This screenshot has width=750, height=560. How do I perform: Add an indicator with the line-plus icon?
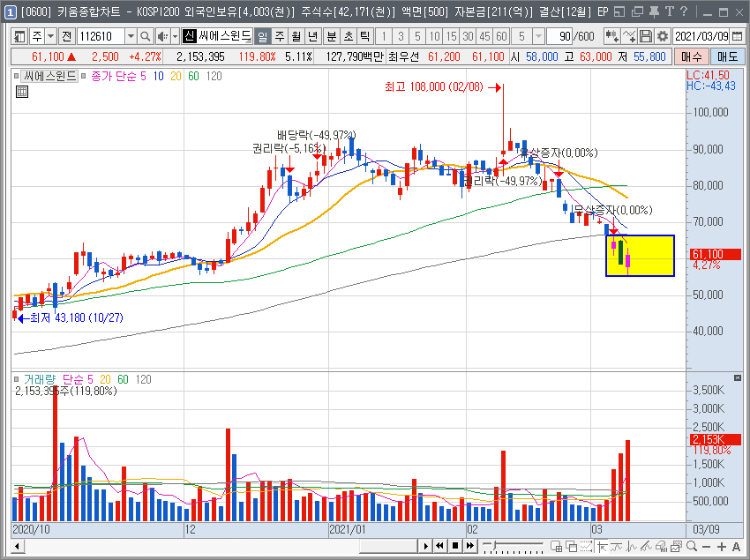click(628, 36)
